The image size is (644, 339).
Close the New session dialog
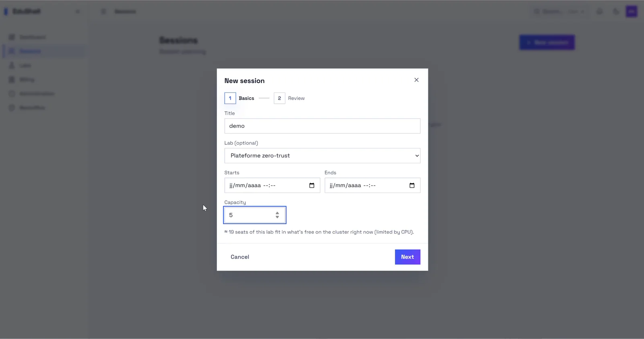(416, 80)
